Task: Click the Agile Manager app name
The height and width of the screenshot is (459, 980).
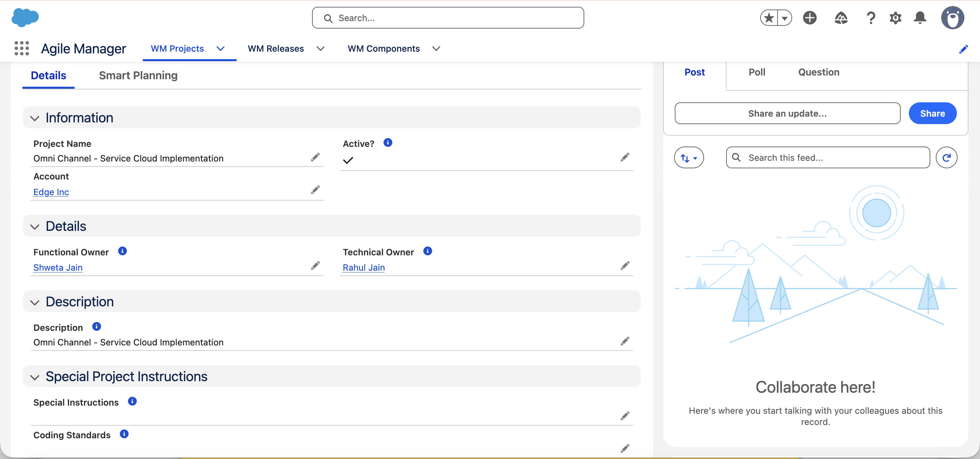Action: [83, 49]
